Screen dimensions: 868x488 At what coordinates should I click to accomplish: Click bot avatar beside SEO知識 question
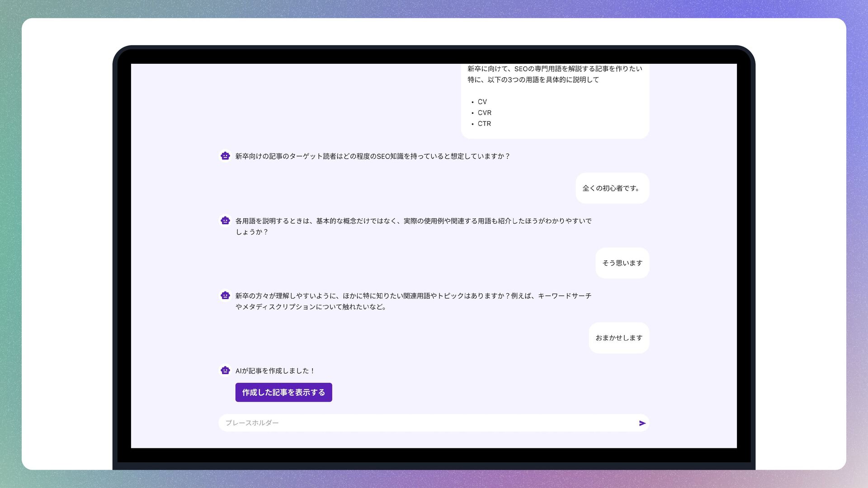(225, 156)
